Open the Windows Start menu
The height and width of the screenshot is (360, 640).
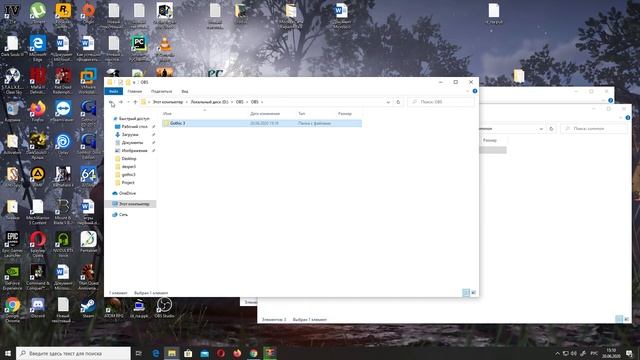click(x=8, y=353)
